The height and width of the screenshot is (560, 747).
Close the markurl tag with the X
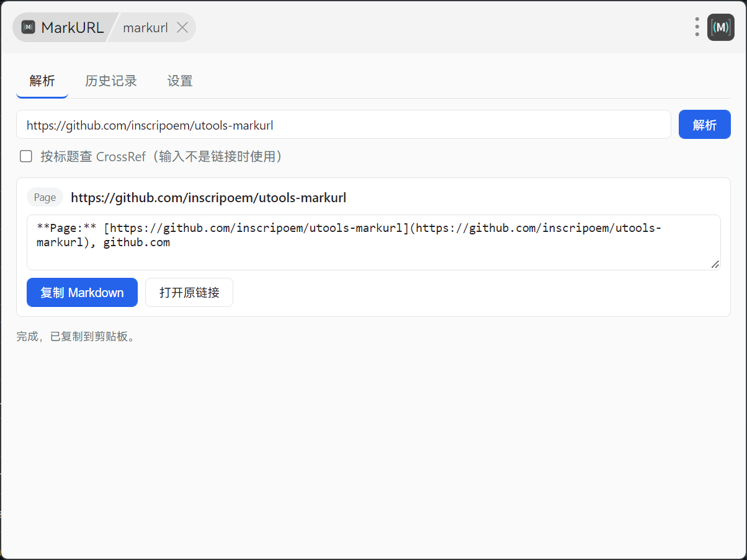(x=182, y=27)
